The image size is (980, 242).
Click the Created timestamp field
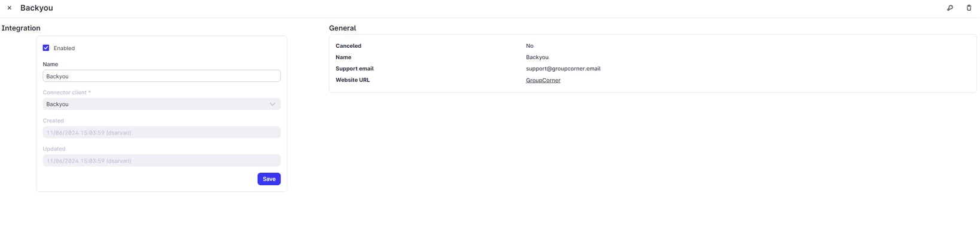coord(162,133)
